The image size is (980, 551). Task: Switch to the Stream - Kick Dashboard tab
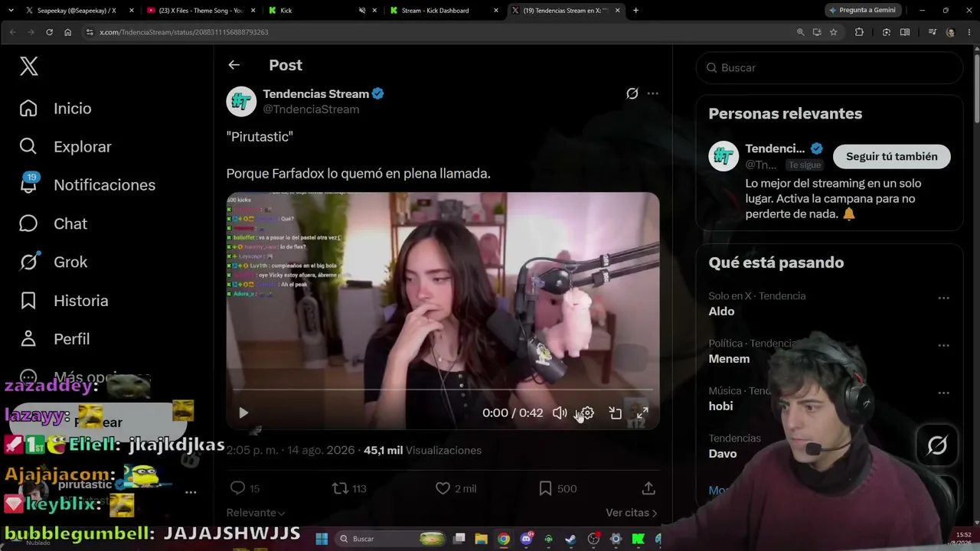click(443, 11)
